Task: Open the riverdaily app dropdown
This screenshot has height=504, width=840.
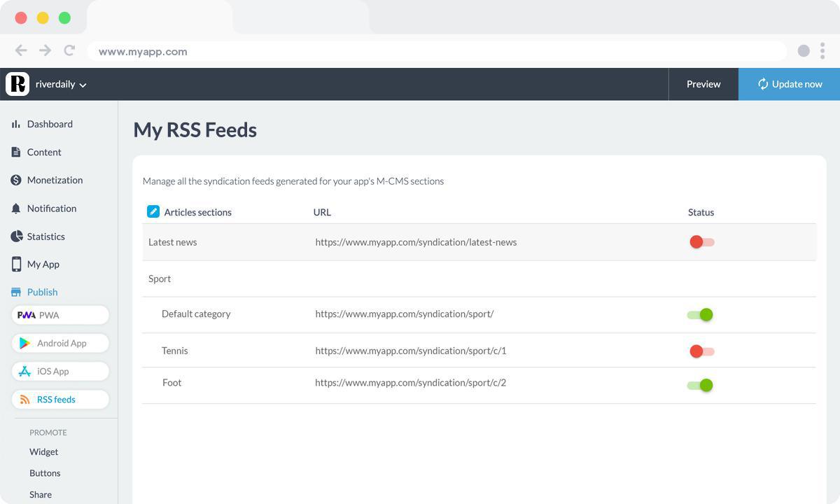Action: click(x=61, y=85)
